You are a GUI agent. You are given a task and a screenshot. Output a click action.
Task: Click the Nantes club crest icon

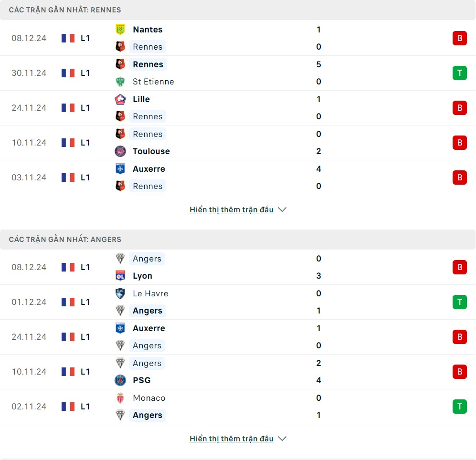point(120,30)
